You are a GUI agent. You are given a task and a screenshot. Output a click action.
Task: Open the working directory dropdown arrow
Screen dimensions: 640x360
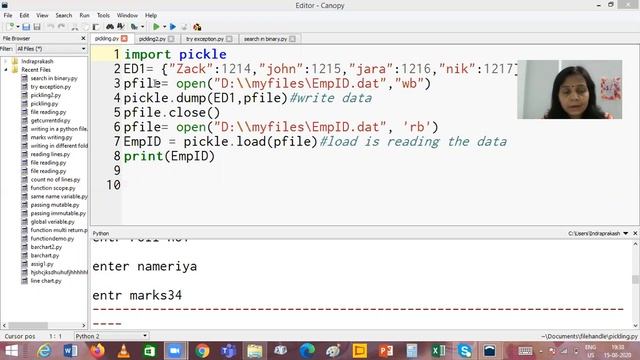click(x=142, y=27)
